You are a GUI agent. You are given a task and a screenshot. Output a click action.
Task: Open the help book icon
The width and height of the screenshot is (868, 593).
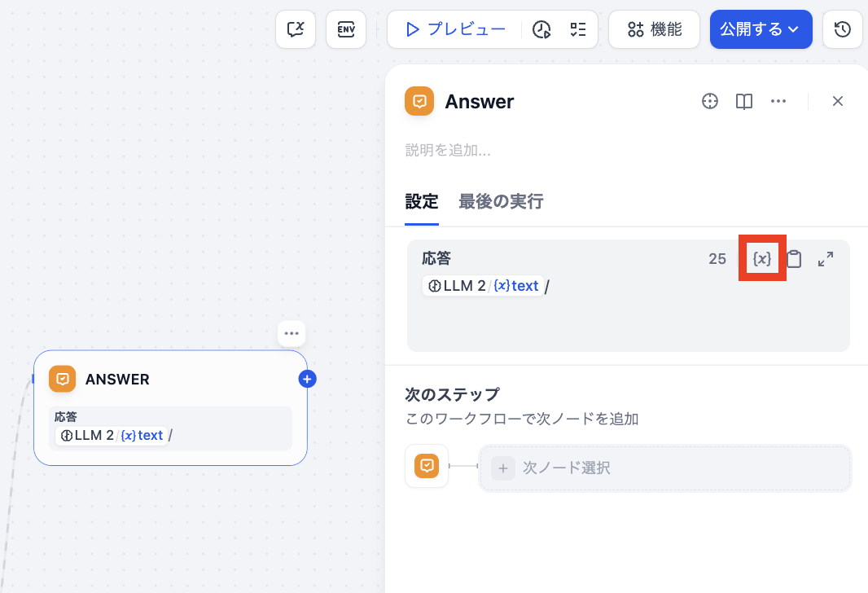[x=743, y=101]
